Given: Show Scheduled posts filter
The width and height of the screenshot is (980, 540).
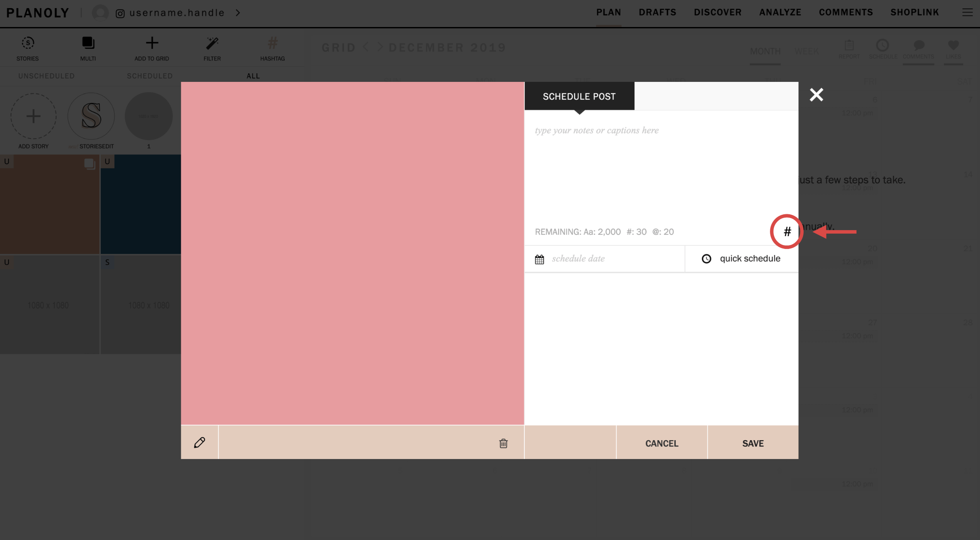Looking at the screenshot, I should [x=150, y=76].
